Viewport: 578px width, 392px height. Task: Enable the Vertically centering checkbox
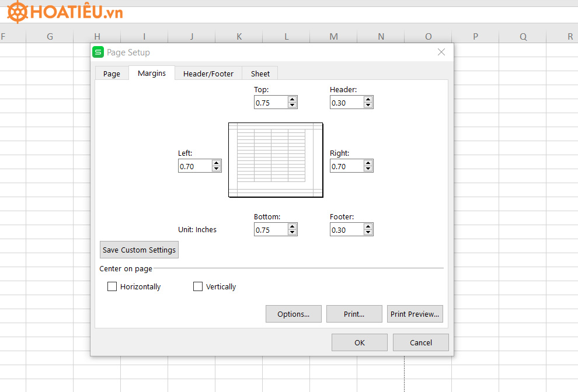pos(198,286)
